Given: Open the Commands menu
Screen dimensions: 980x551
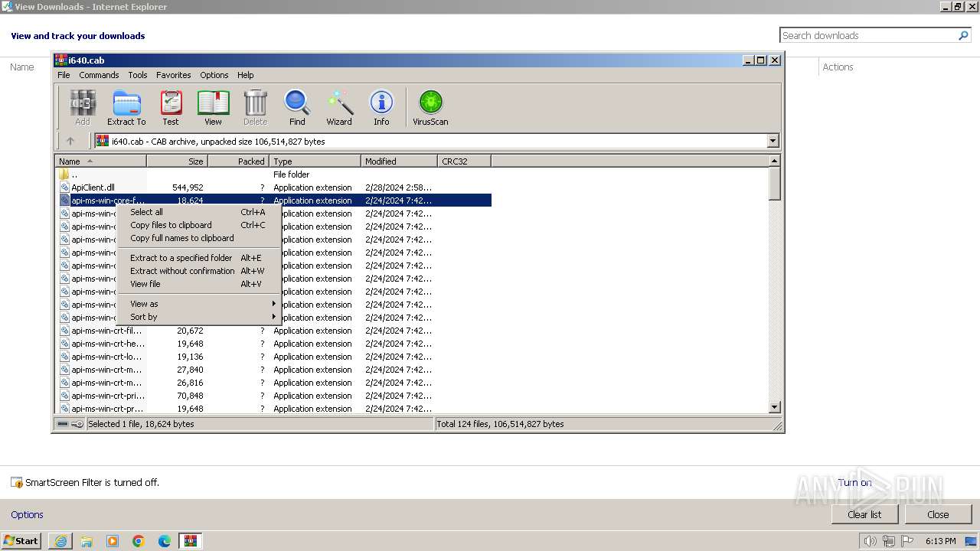Looking at the screenshot, I should point(99,75).
